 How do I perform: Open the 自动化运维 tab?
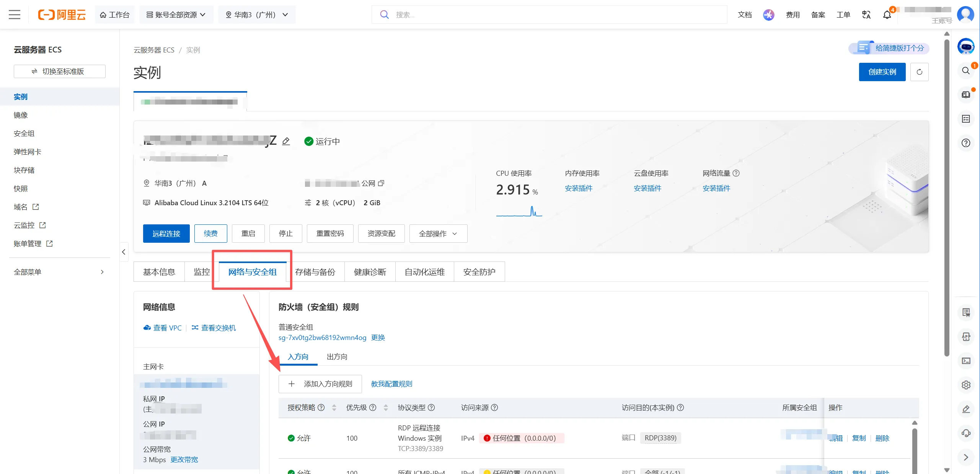click(x=425, y=272)
